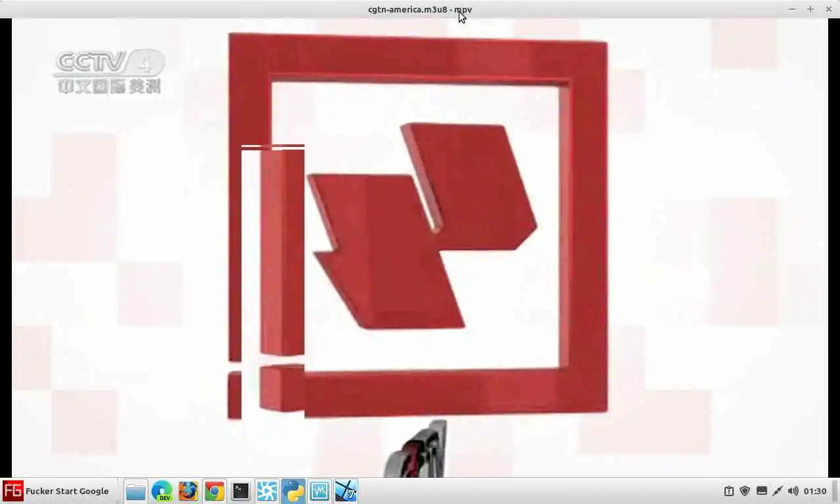Click the 01:30 clock

[815, 491]
